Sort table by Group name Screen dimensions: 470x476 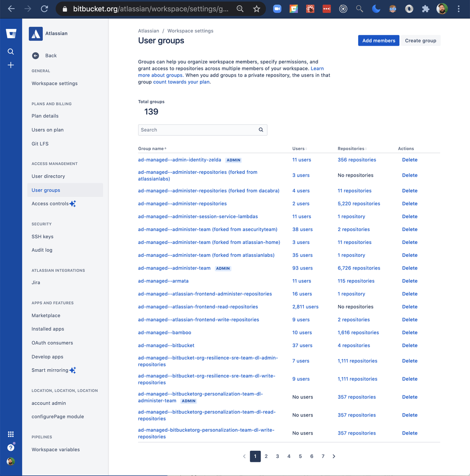pyautogui.click(x=152, y=149)
